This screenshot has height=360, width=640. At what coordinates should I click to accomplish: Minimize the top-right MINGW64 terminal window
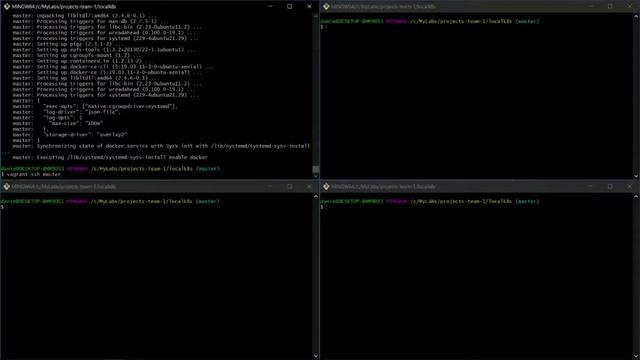[591, 7]
